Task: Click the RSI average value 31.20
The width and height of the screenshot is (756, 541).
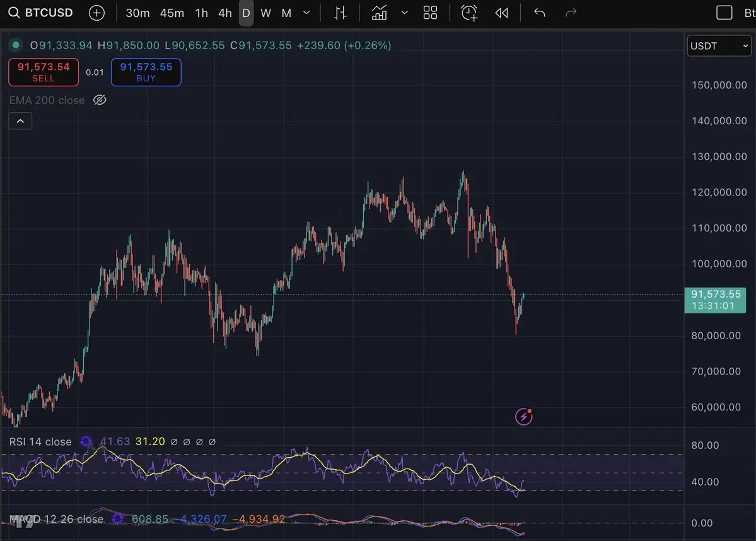Action: (x=150, y=441)
